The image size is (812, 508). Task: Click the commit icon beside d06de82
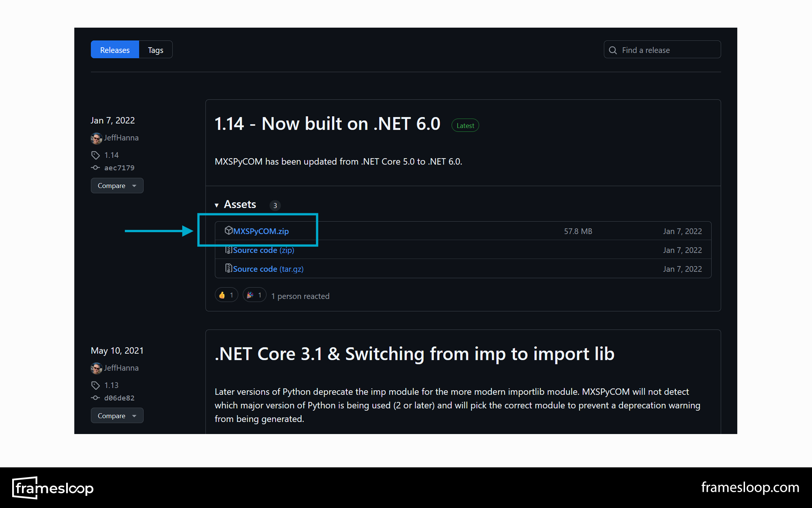(95, 397)
